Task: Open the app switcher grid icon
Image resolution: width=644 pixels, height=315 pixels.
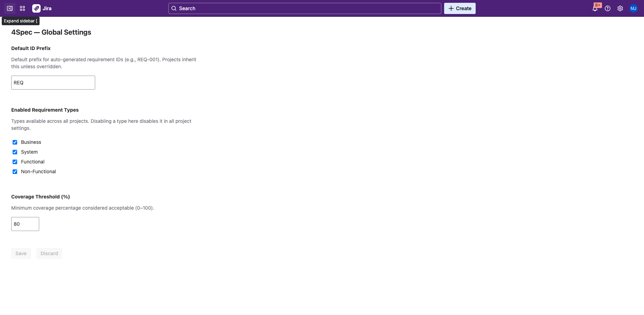Action: point(22,8)
